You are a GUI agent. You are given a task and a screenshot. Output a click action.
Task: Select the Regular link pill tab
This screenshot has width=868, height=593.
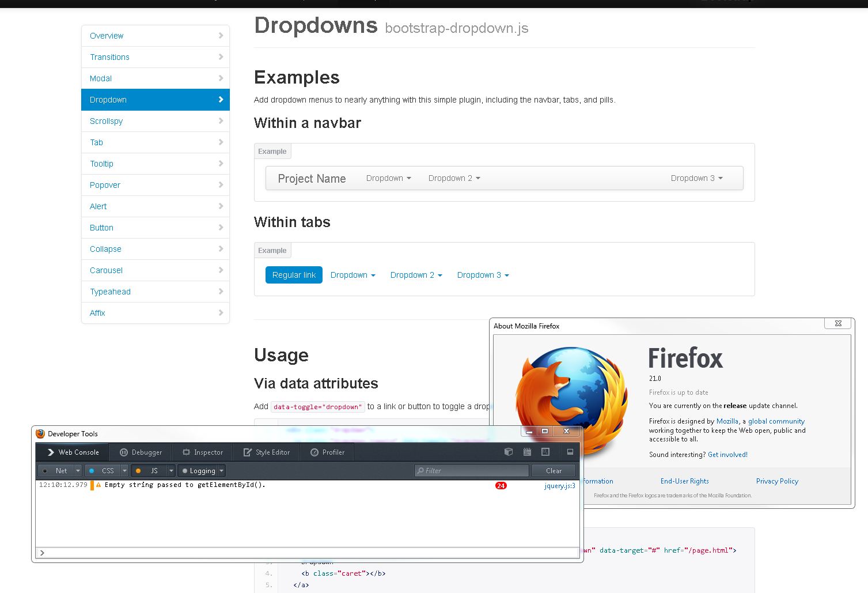(294, 275)
